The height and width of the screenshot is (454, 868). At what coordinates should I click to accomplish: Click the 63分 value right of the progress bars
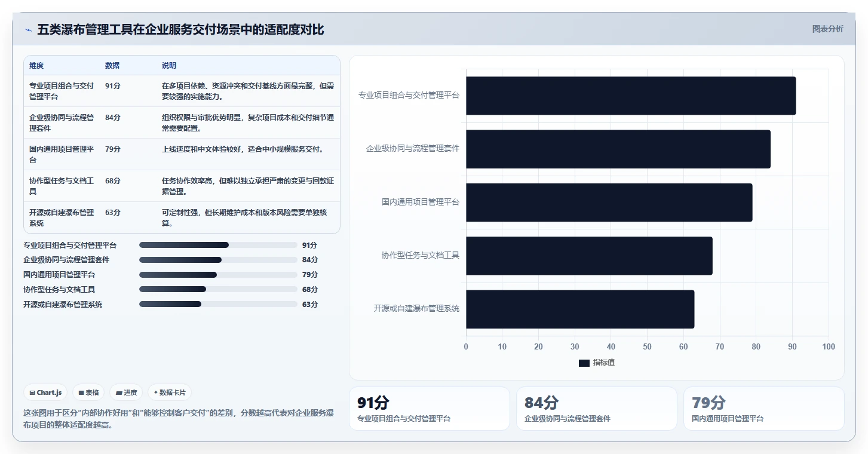(310, 304)
